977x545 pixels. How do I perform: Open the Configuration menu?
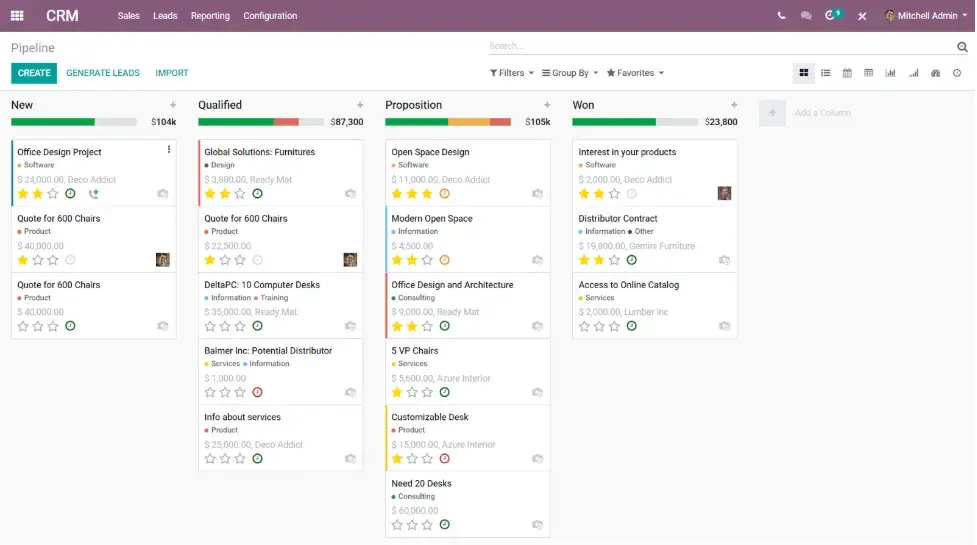coord(270,16)
